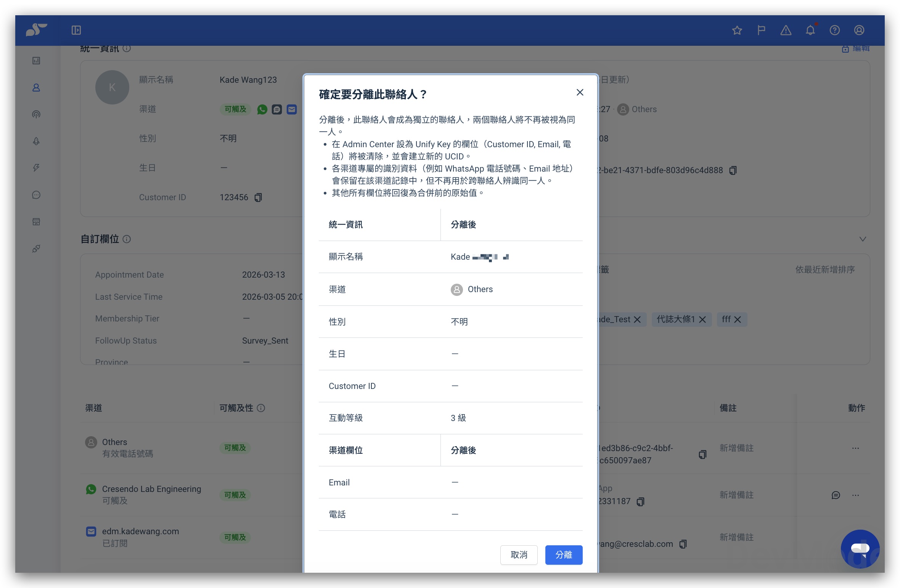Remove the fff tag

point(738,320)
